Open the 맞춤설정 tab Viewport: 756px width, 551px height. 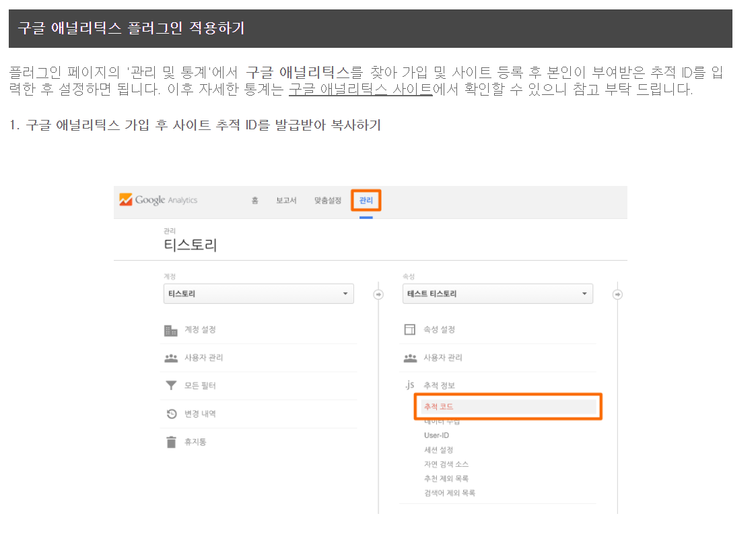coord(328,200)
